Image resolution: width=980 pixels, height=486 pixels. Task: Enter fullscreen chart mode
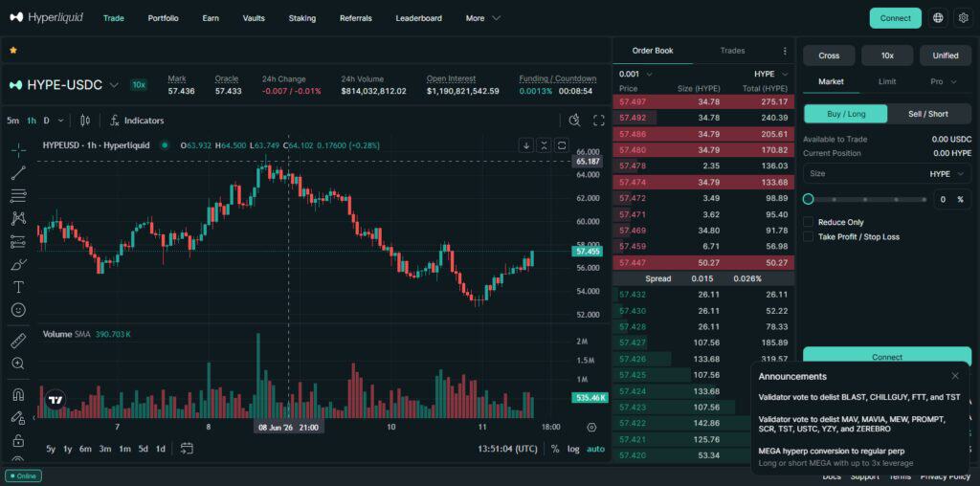(599, 121)
